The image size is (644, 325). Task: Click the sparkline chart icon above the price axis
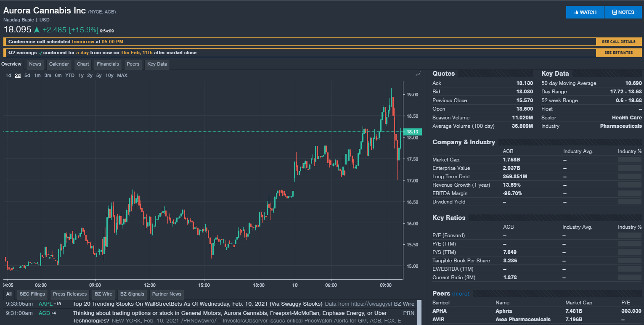(x=418, y=74)
